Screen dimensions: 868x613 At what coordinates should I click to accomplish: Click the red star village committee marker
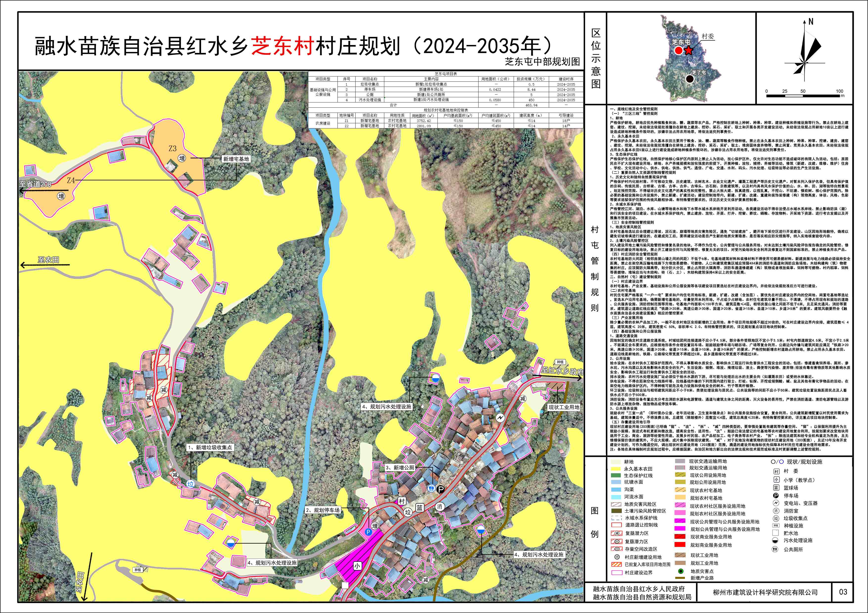coord(688,50)
